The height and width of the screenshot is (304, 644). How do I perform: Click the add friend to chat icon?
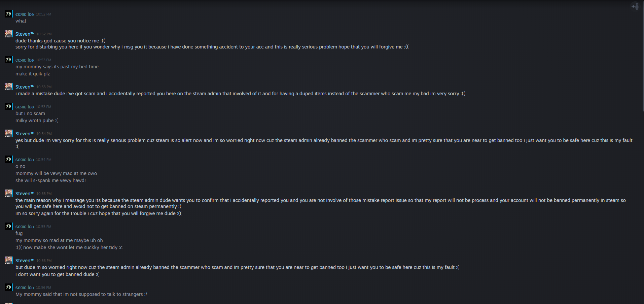tap(635, 6)
